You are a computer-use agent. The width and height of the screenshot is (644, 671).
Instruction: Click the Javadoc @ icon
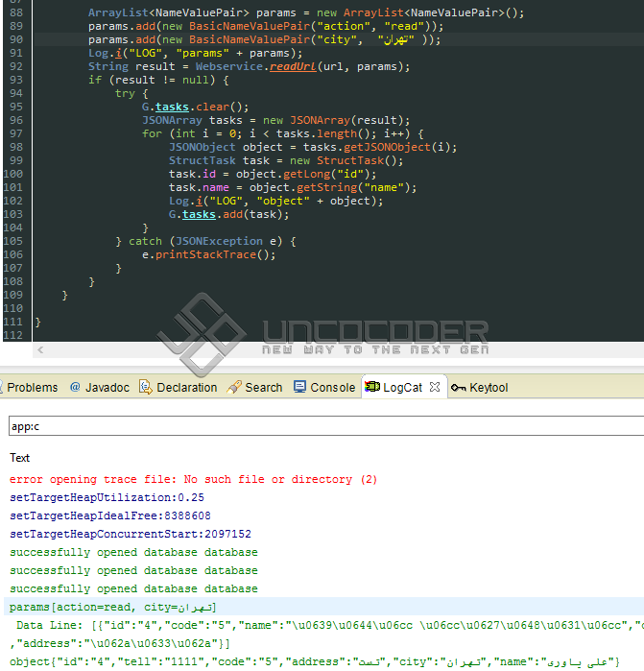tap(75, 387)
